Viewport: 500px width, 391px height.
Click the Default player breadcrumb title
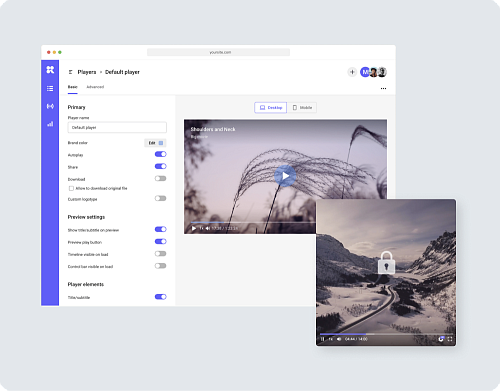(x=122, y=72)
